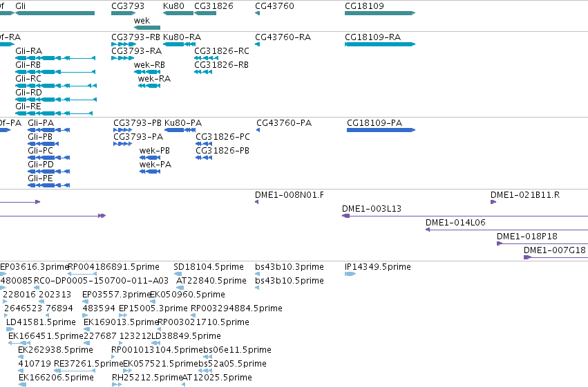588x388 pixels.
Task: Select protein Gli-PD
Action: [x=49, y=172]
